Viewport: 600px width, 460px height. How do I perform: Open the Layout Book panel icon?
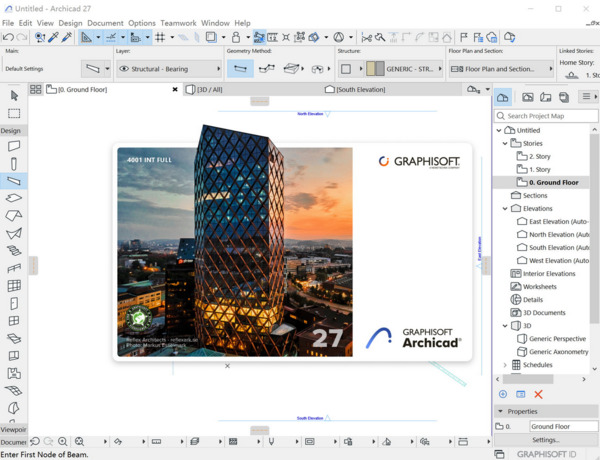pos(546,97)
